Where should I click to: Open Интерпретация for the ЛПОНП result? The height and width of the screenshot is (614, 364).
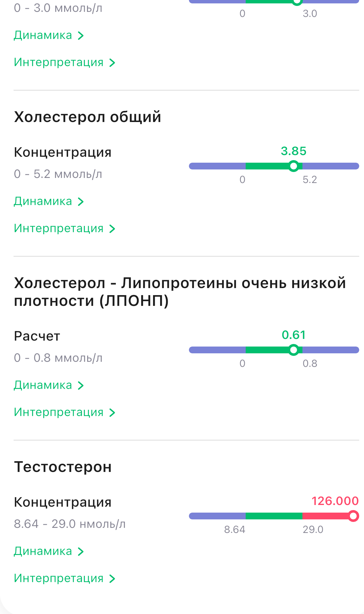[59, 412]
